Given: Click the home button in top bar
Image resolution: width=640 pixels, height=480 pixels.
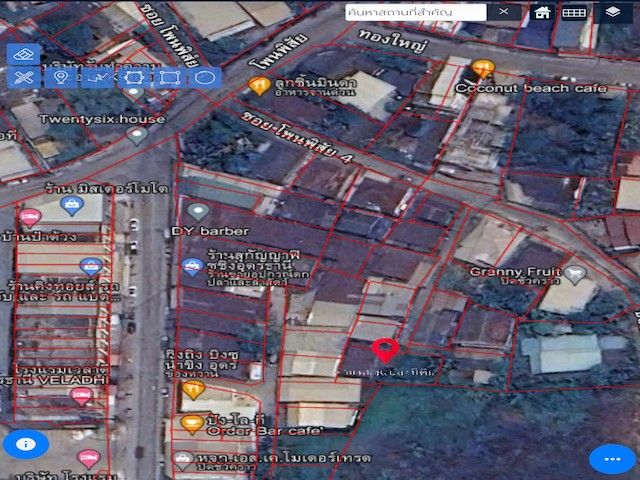Looking at the screenshot, I should point(542,12).
